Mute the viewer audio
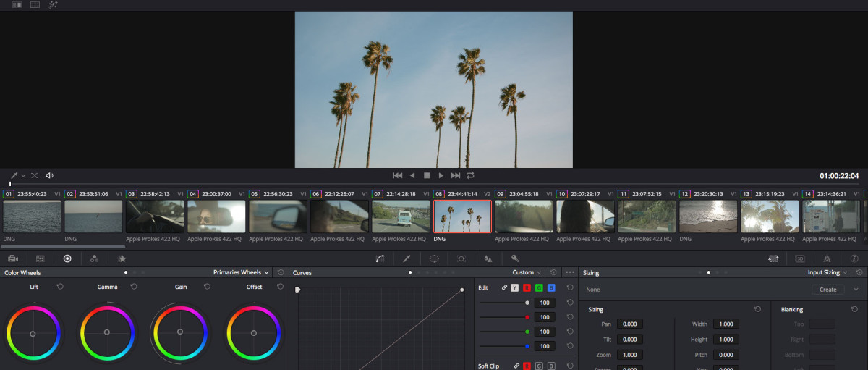868x370 pixels. click(x=49, y=175)
